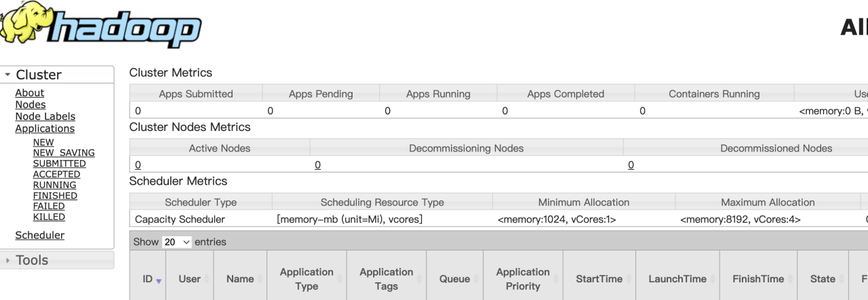Image resolution: width=868 pixels, height=300 pixels.
Task: Click the Active Nodes count link
Action: pyautogui.click(x=138, y=165)
